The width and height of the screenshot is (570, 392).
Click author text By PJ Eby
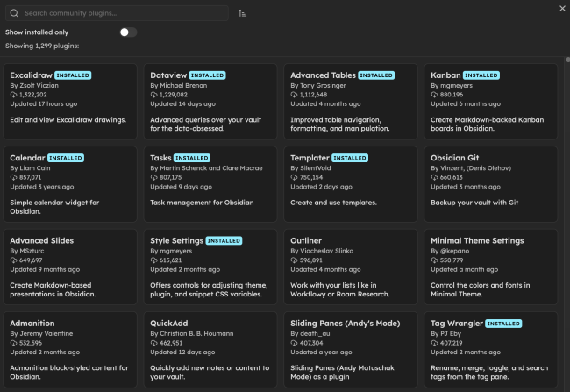click(445, 333)
